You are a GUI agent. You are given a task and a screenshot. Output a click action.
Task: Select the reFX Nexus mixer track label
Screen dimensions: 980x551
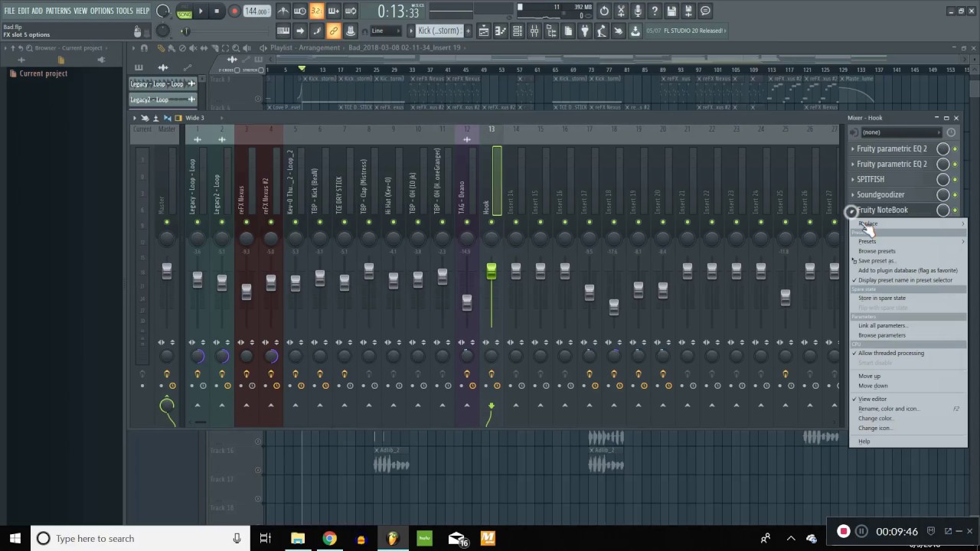click(241, 201)
